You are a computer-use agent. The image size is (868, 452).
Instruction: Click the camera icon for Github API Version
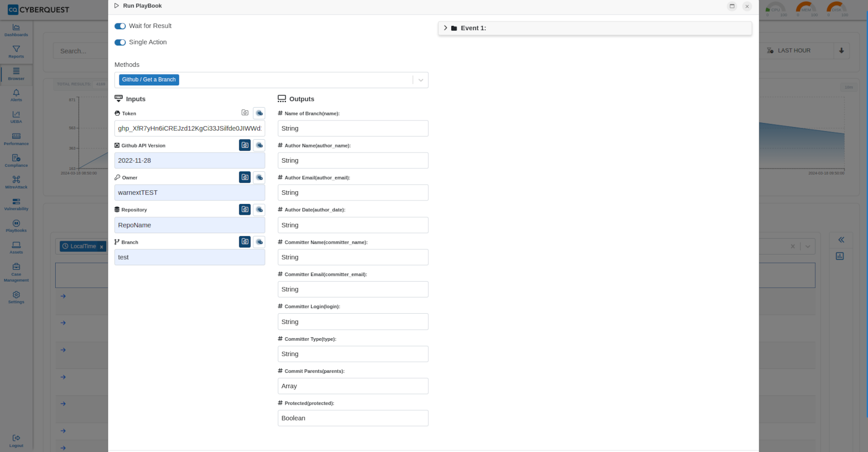click(245, 145)
